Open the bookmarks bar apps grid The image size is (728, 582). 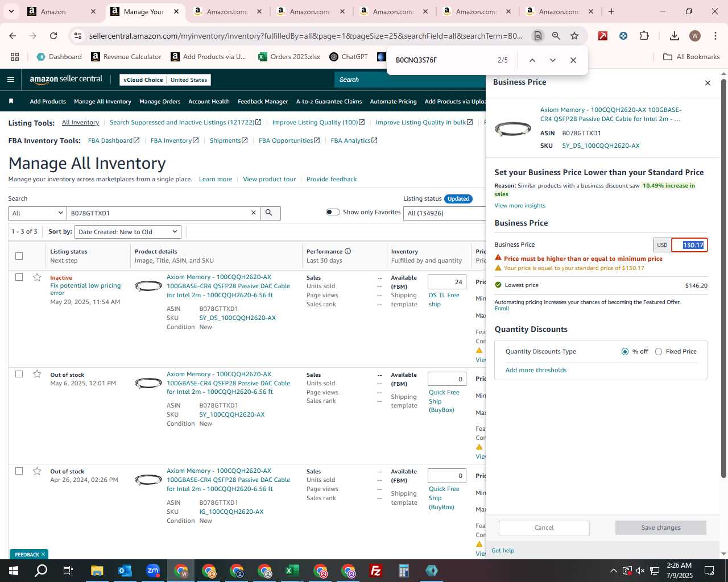[x=15, y=57]
